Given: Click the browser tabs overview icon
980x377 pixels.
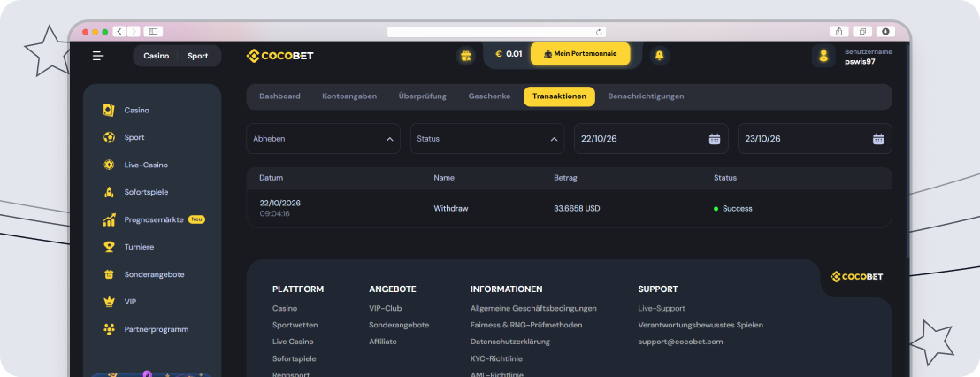Looking at the screenshot, I should pyautogui.click(x=861, y=31).
